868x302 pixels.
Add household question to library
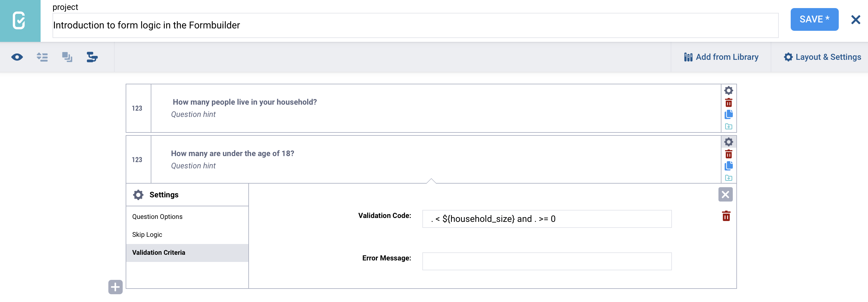729,126
